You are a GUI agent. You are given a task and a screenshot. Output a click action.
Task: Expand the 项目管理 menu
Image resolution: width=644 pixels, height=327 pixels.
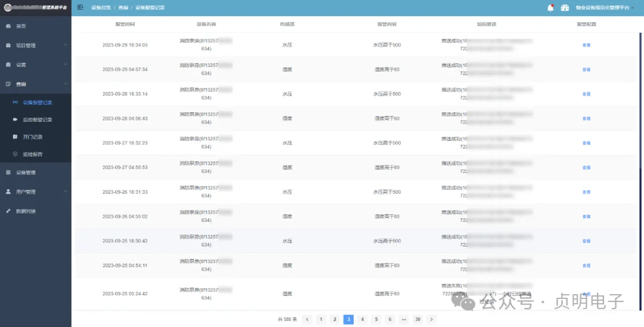[x=36, y=45]
